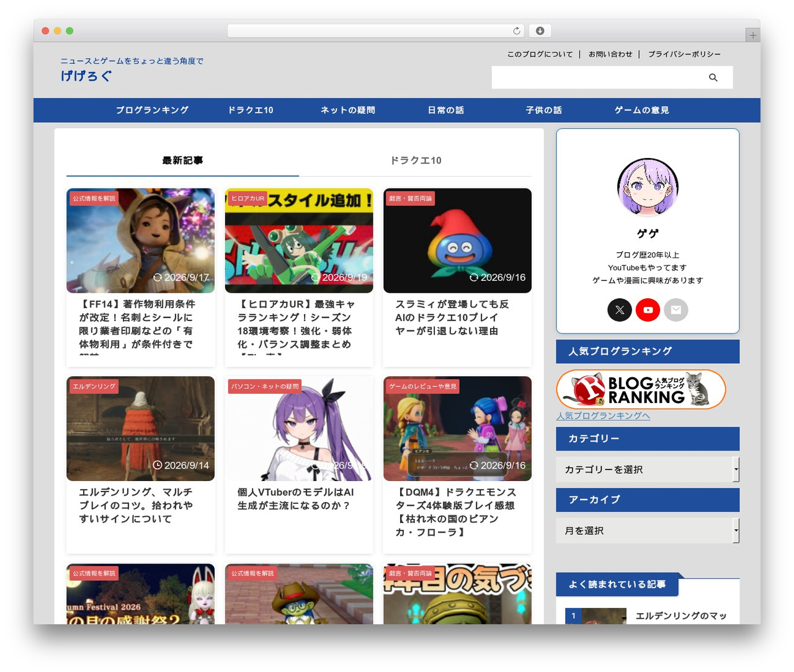794x672 pixels.
Task: Open ブログランキング in the navigation bar
Action: 152,110
